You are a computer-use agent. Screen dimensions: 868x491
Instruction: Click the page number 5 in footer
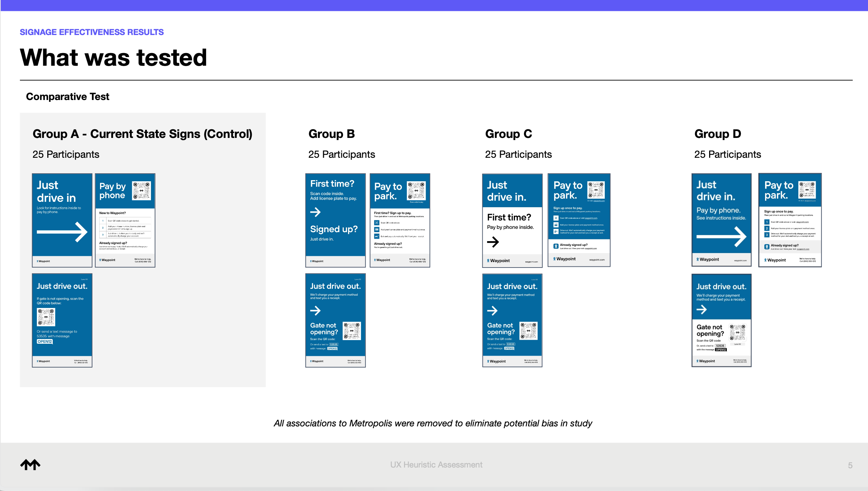click(850, 465)
